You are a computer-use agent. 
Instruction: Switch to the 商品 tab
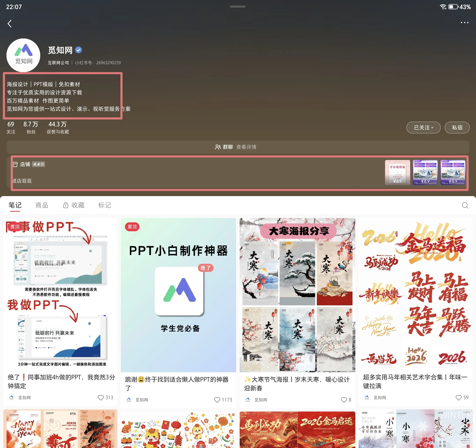click(42, 205)
